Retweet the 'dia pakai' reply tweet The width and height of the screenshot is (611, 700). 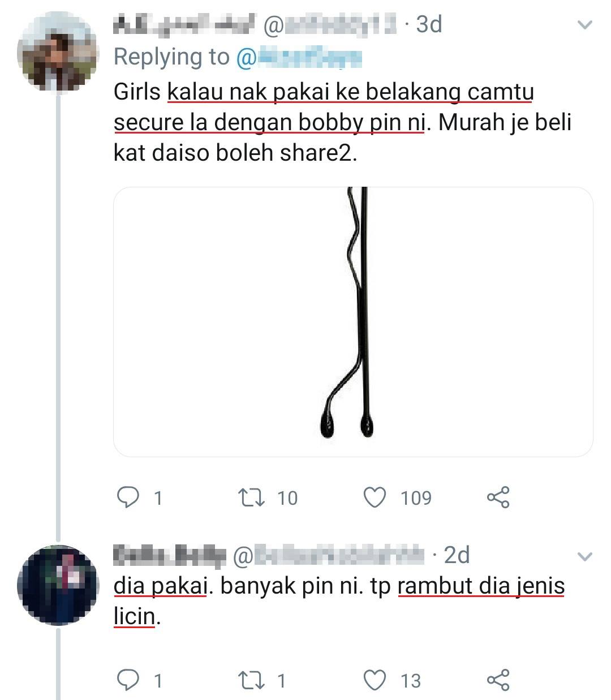click(249, 680)
